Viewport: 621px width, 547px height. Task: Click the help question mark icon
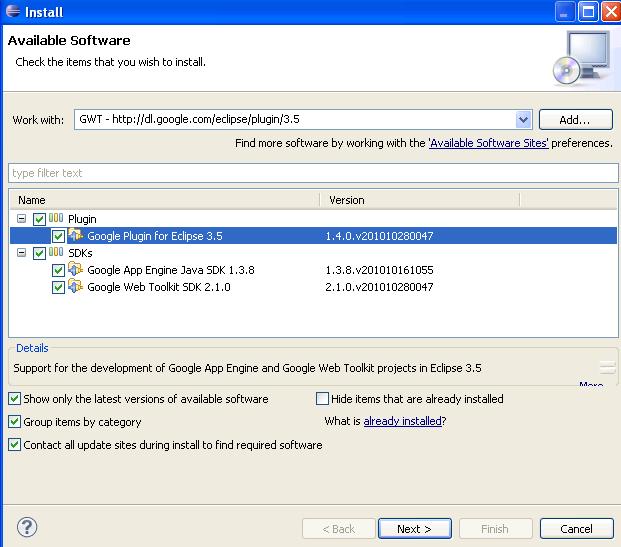point(27,528)
